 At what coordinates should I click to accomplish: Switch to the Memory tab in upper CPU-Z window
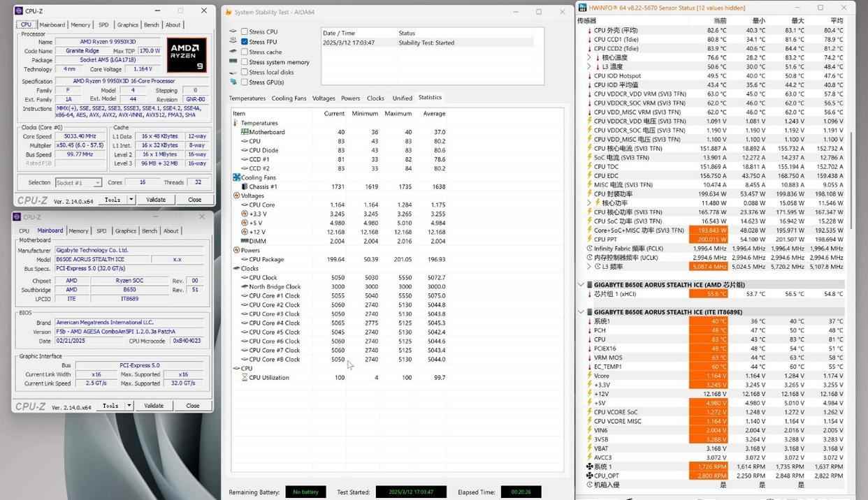click(x=80, y=24)
